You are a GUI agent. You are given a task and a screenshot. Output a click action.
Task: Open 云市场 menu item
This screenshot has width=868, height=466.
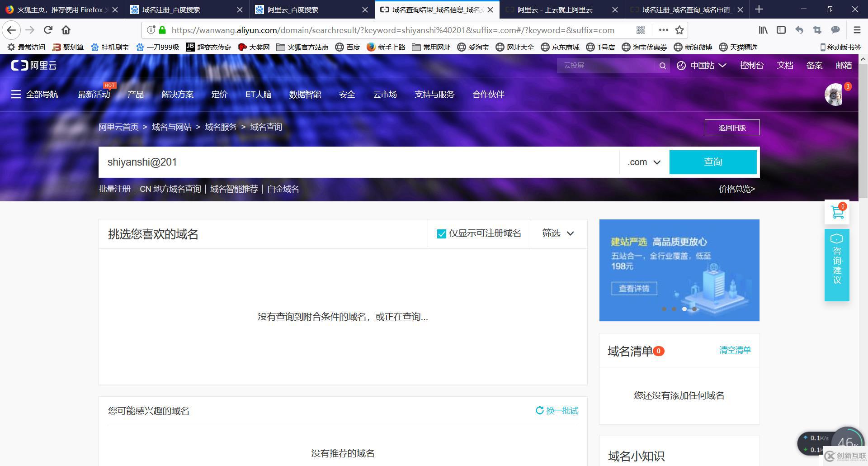click(385, 94)
